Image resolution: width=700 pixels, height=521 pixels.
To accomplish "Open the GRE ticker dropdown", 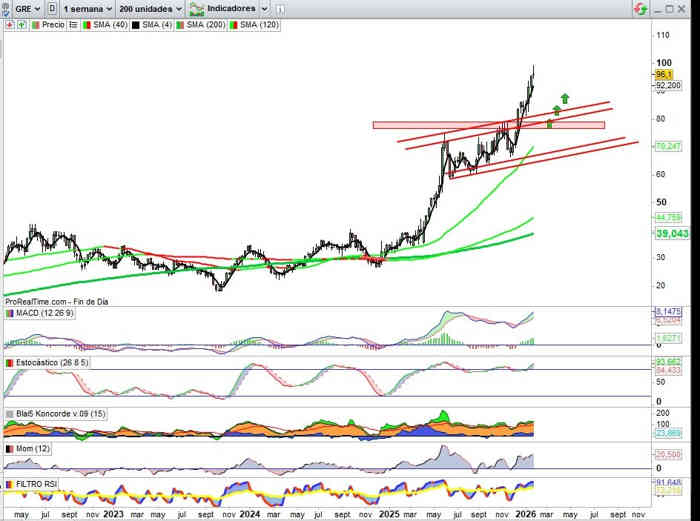I will [28, 9].
